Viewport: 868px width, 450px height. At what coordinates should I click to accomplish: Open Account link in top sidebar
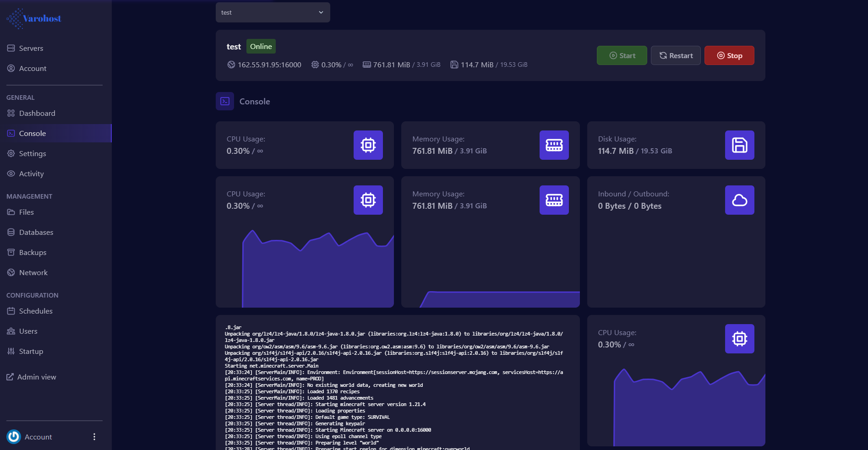click(x=33, y=68)
